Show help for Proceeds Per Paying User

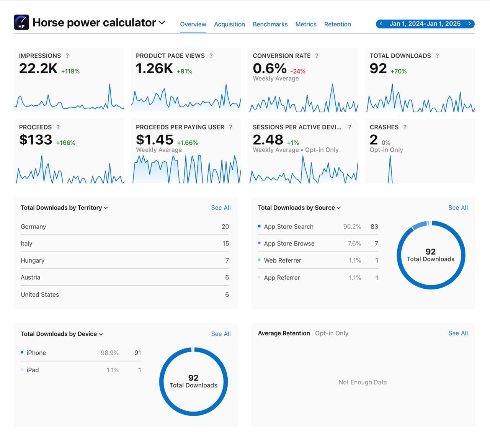tap(230, 127)
